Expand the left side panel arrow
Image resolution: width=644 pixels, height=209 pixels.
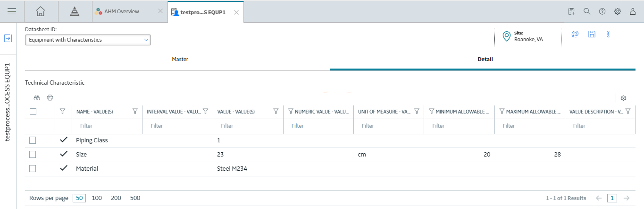pyautogui.click(x=8, y=38)
